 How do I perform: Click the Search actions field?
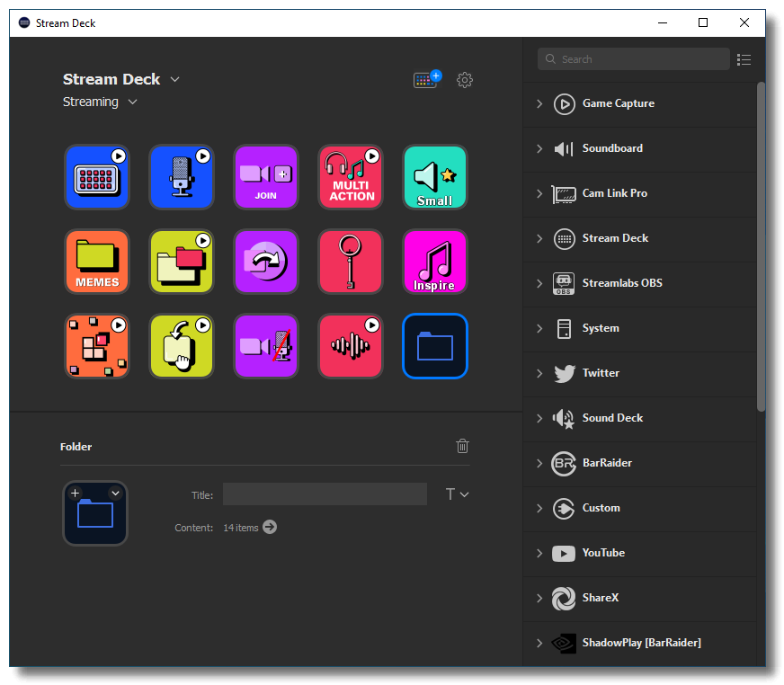[x=634, y=59]
